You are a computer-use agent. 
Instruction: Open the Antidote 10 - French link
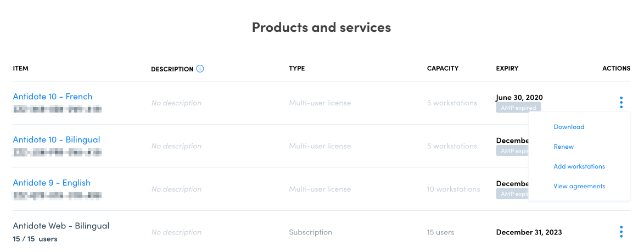(53, 97)
